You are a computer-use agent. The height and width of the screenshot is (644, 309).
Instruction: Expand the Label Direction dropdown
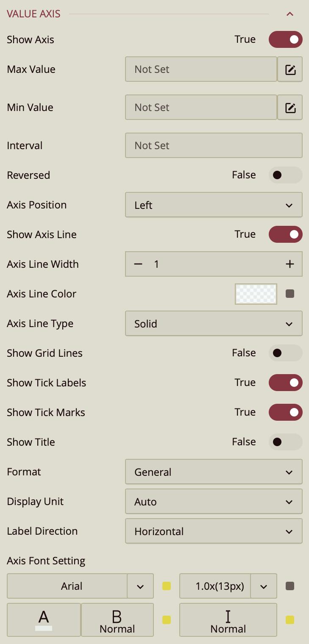214,531
